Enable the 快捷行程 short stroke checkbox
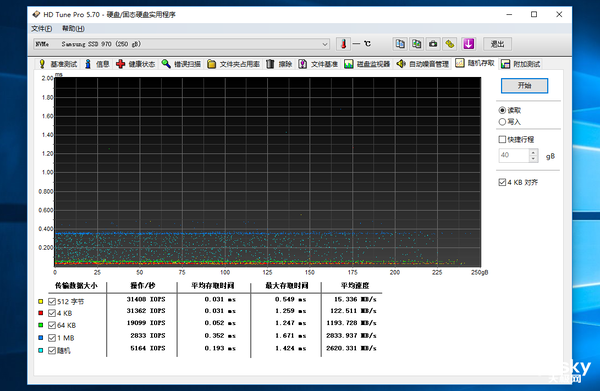Screen dimensions: 600x391 pyautogui.click(x=502, y=139)
